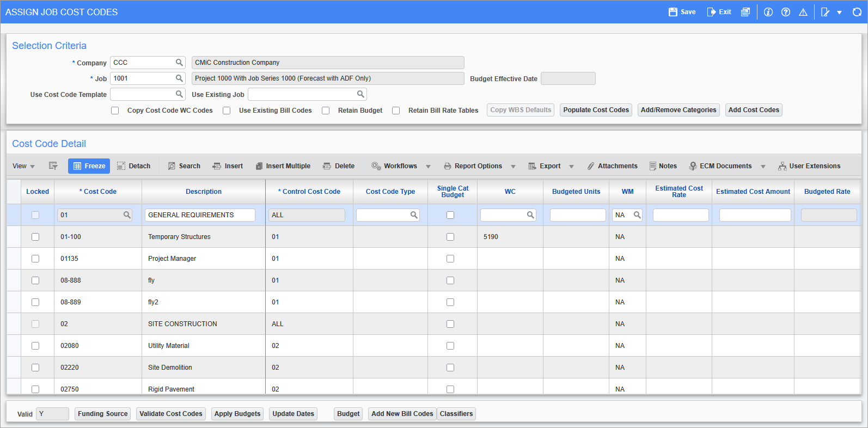Click the Exit icon in header
Viewport: 868px width, 428px height.
711,12
